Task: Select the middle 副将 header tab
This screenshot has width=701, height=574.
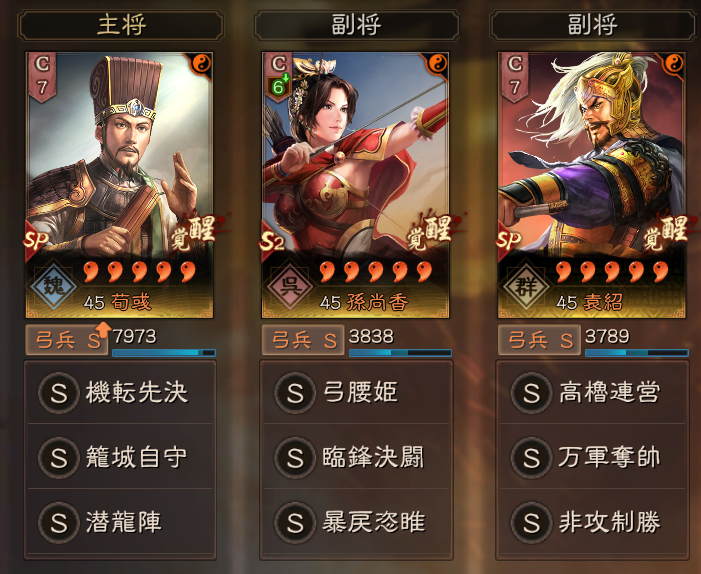Action: 356,25
